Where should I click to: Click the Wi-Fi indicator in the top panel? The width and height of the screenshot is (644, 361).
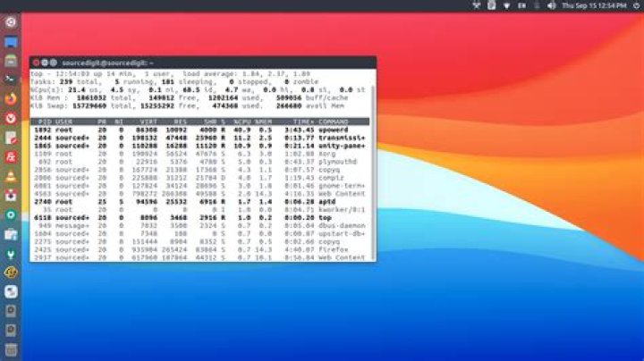click(x=507, y=5)
